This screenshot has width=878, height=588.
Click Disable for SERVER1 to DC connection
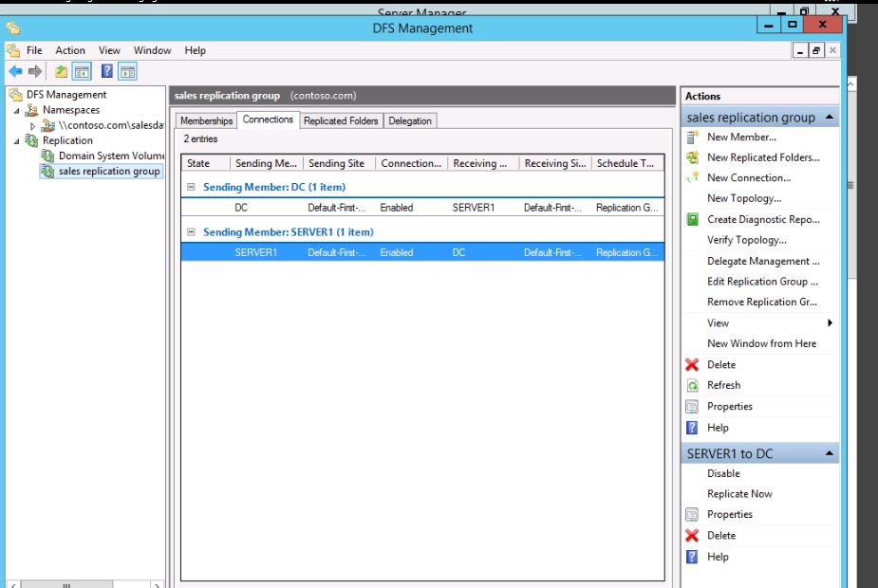(723, 473)
